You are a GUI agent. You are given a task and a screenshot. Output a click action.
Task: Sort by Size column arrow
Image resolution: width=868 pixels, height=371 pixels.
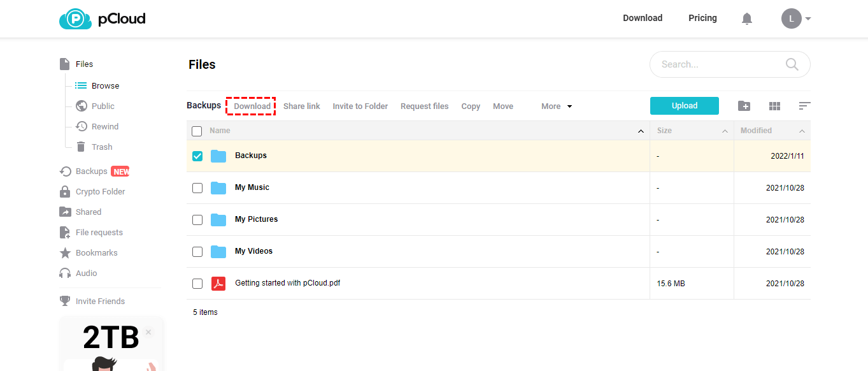tap(725, 131)
